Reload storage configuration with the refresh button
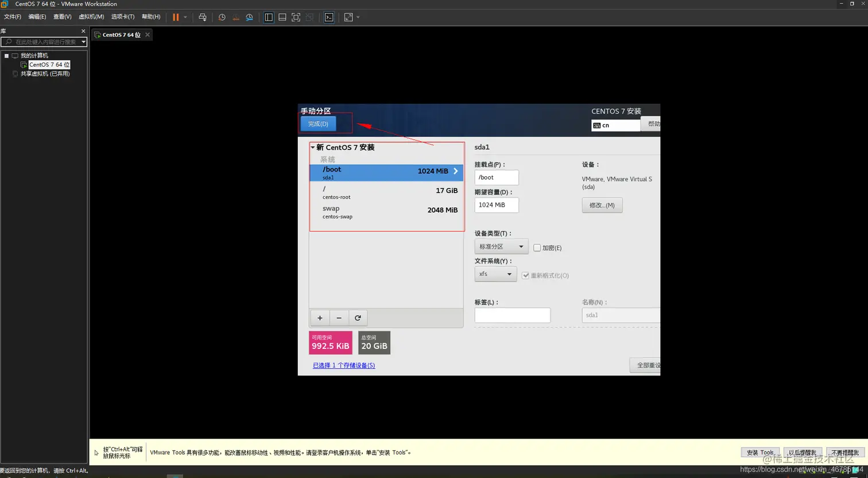The height and width of the screenshot is (478, 868). tap(358, 318)
